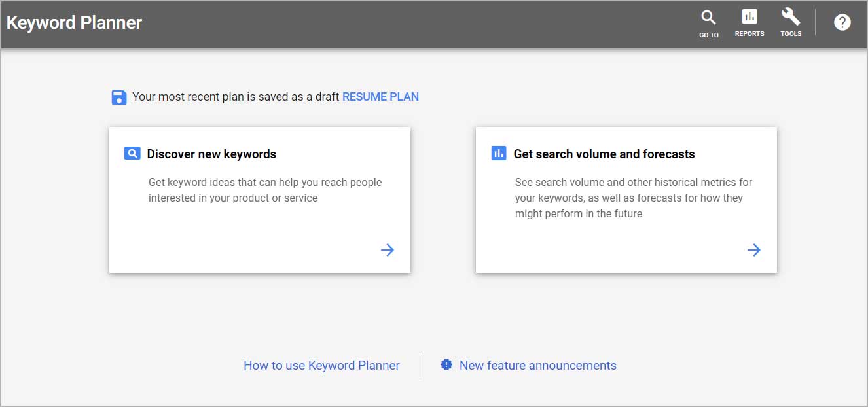Open the Tools wrench icon
Screen dimensions: 868x407
(791, 17)
